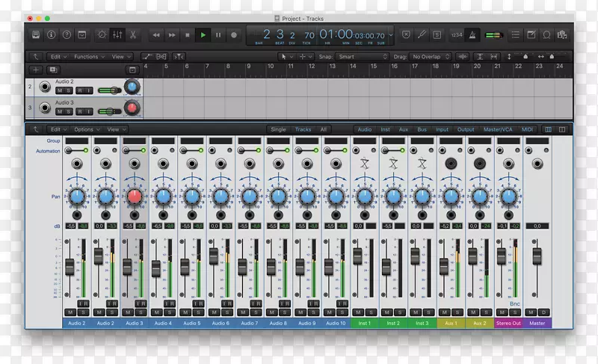This screenshot has height=364, width=598.
Task: Open the Scissors editors button
Action: [x=132, y=34]
